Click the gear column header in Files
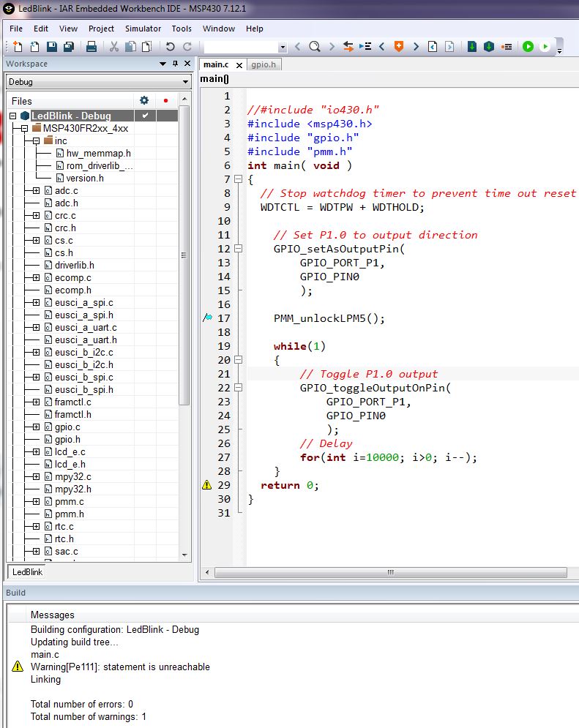This screenshot has height=728, width=579. [144, 100]
